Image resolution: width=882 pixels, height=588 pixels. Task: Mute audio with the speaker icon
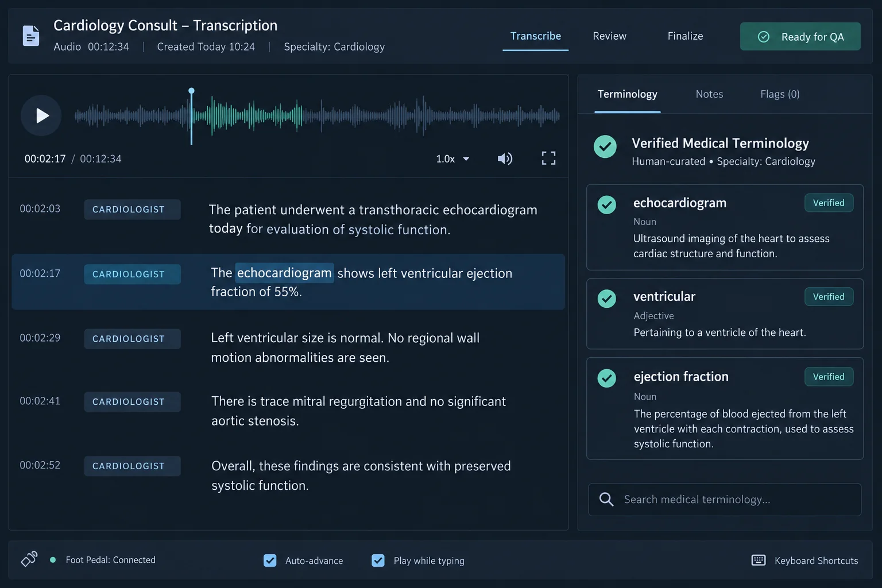coord(505,158)
